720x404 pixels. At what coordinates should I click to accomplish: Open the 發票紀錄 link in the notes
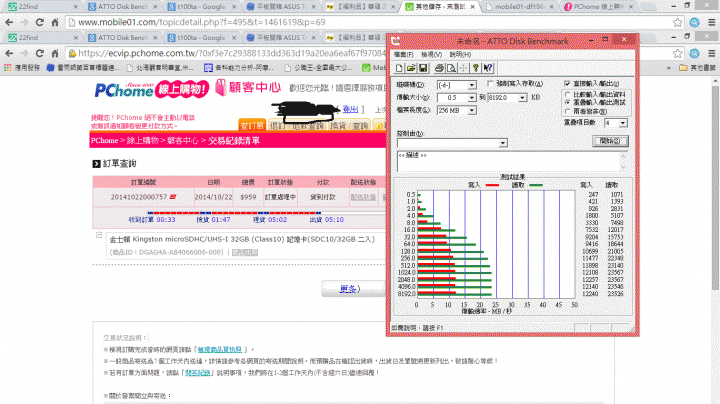[x=197, y=373]
